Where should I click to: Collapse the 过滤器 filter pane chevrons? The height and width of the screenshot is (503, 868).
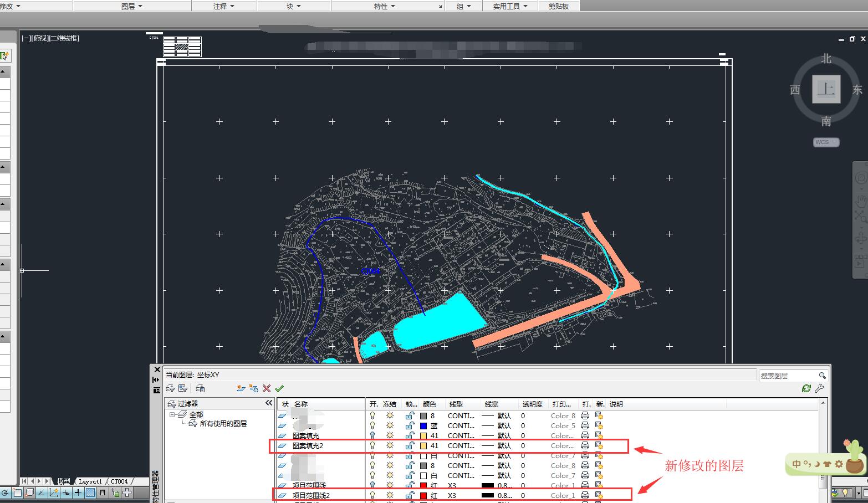tap(269, 403)
